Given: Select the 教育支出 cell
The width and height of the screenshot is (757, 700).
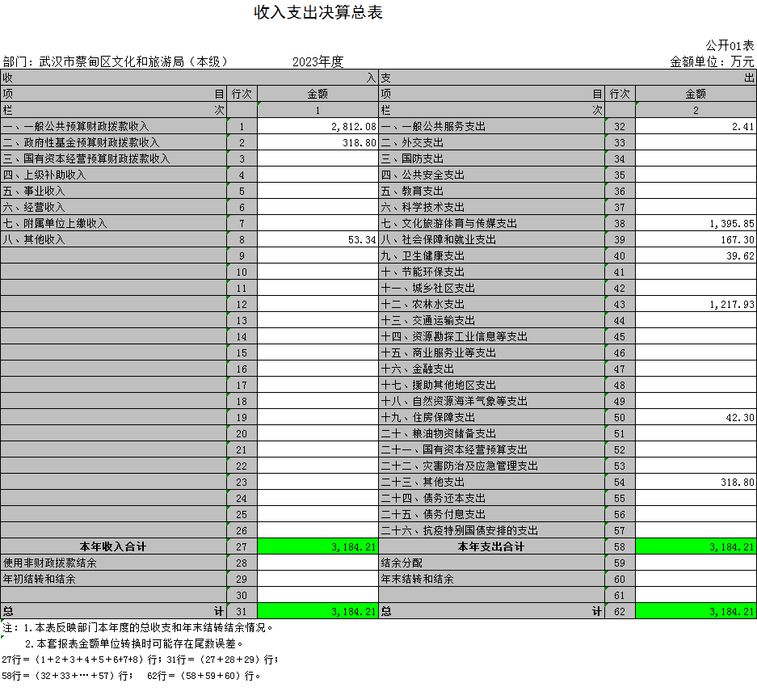Looking at the screenshot, I should click(x=492, y=191).
